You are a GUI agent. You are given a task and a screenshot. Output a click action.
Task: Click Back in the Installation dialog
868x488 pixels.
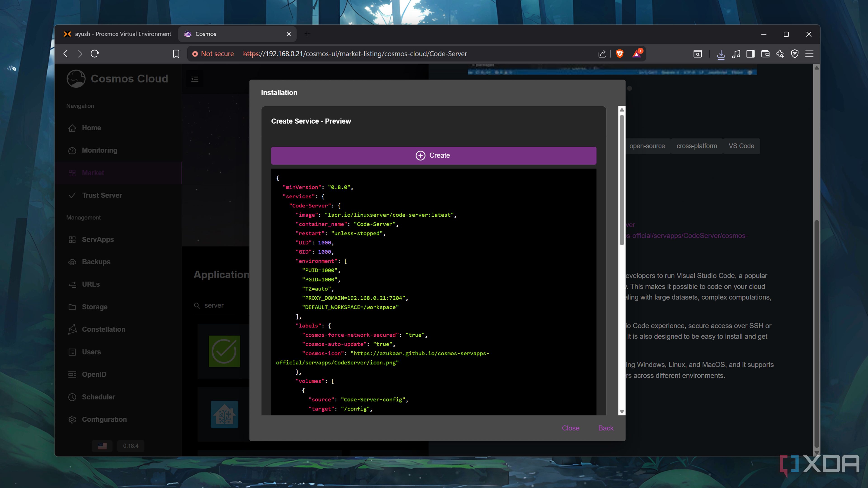[x=606, y=428]
